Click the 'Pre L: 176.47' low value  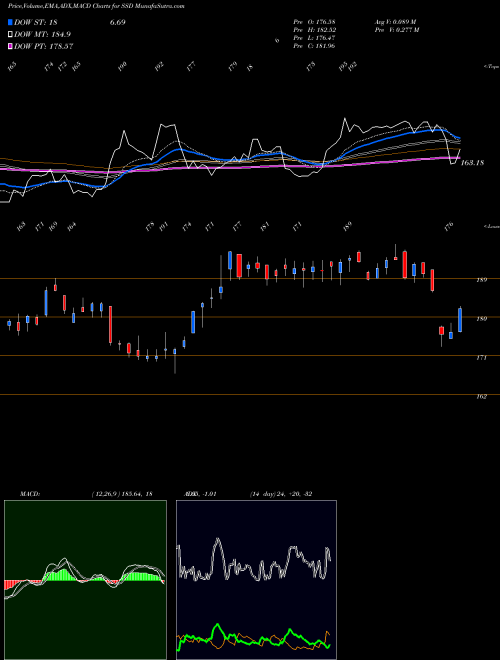click(x=314, y=38)
